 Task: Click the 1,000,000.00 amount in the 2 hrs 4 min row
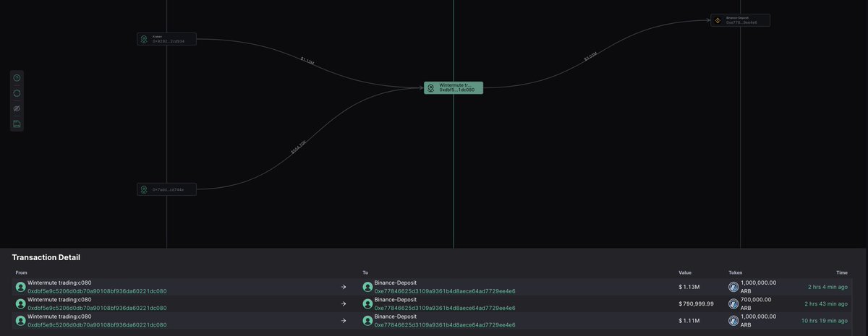(x=758, y=283)
